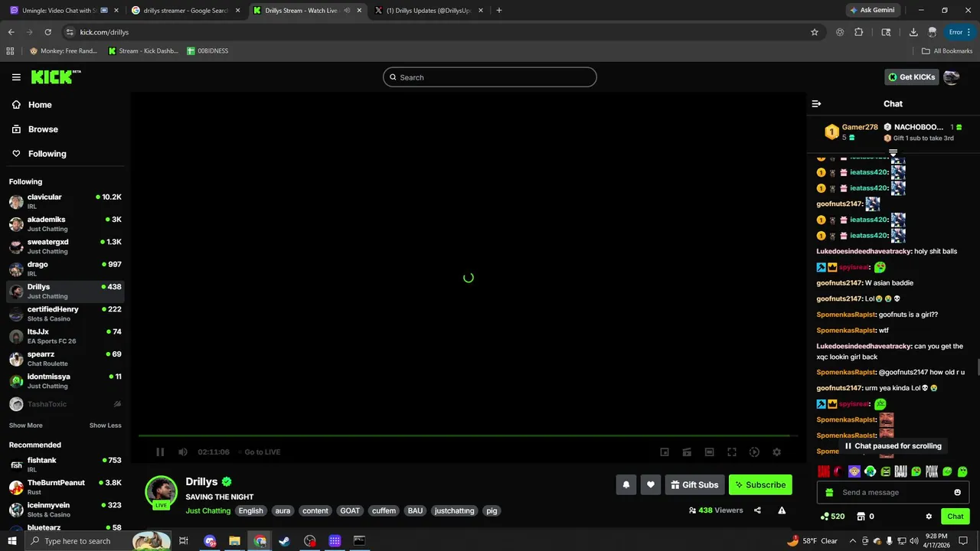
Task: Click the Kick search box
Action: (x=490, y=77)
